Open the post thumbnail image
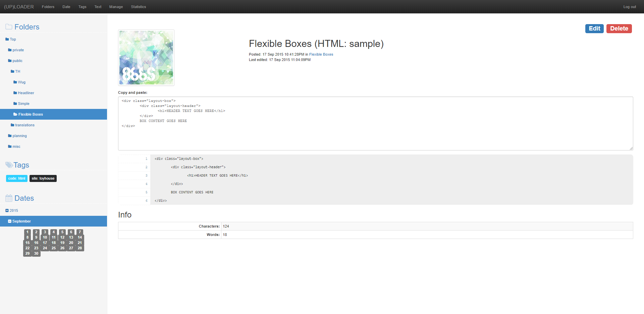Viewport: 644px width, 314px height. point(146,58)
